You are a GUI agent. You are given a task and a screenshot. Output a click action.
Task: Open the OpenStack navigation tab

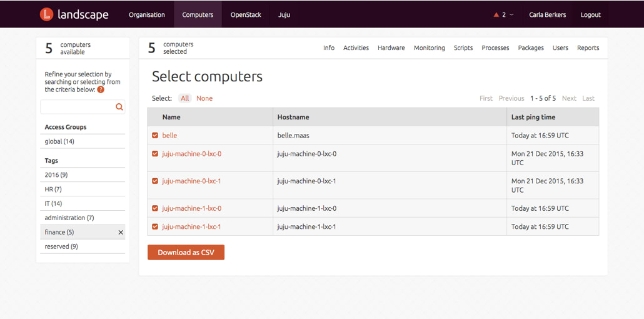tap(246, 15)
